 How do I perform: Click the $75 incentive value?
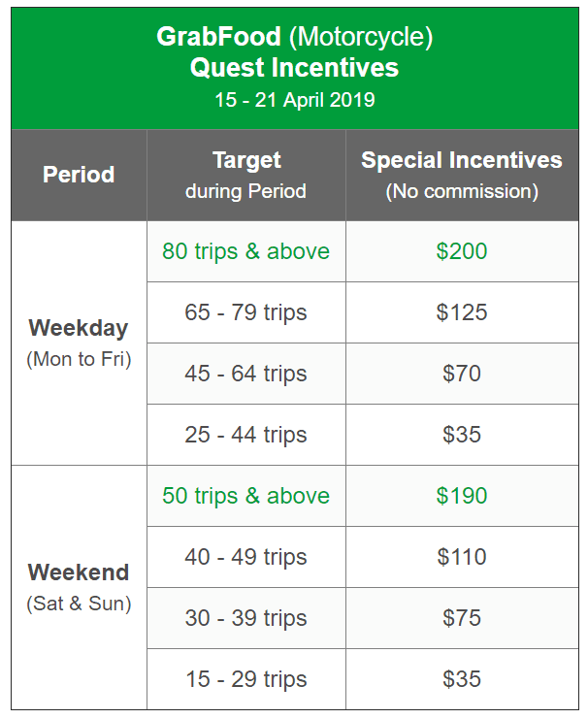tap(462, 618)
